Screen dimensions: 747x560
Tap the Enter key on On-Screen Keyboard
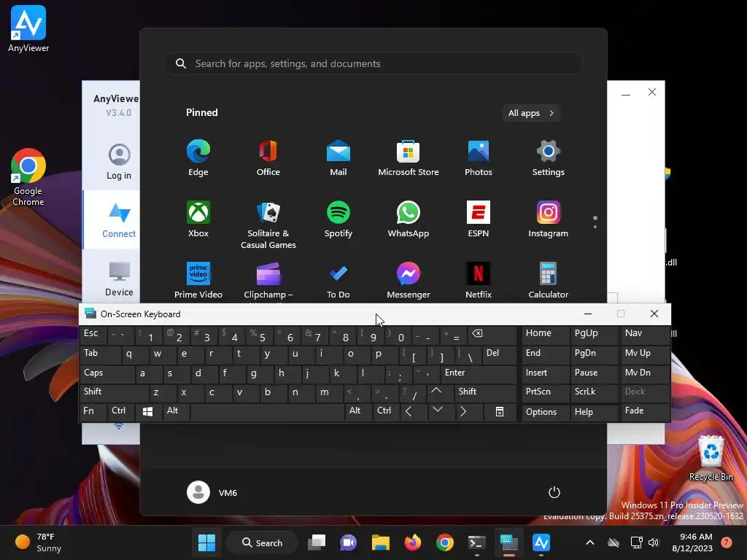pyautogui.click(x=479, y=374)
